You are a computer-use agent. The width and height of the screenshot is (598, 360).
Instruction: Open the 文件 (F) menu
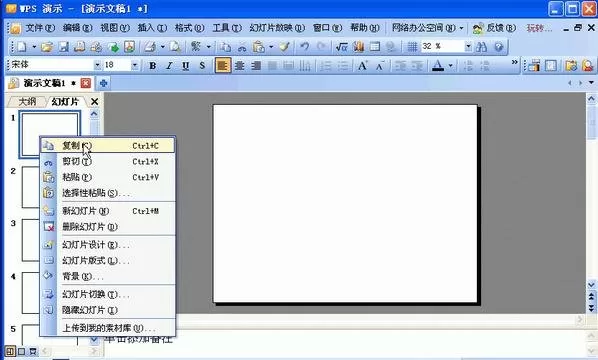point(40,28)
